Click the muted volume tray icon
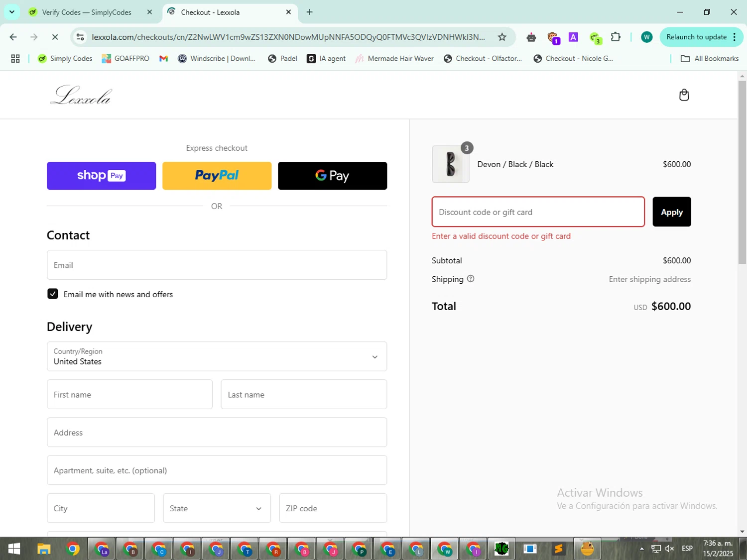Image resolution: width=747 pixels, height=560 pixels. point(670,549)
